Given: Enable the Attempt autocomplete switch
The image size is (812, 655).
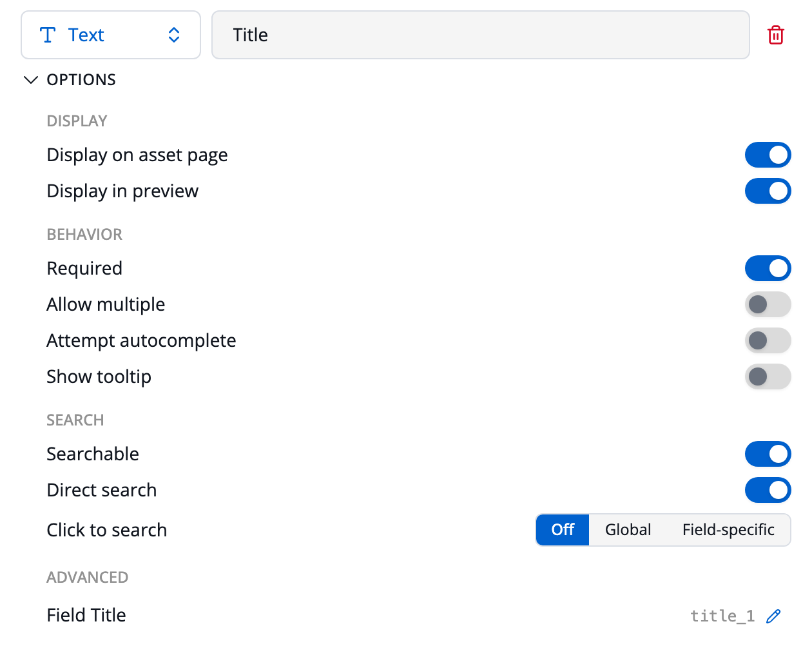Looking at the screenshot, I should 768,340.
